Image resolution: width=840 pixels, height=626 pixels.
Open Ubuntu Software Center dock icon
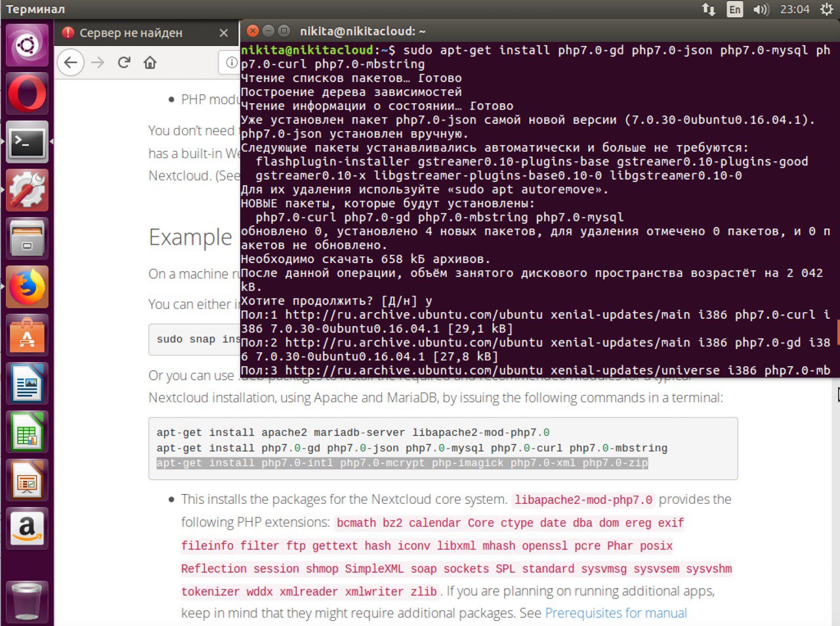tap(27, 336)
